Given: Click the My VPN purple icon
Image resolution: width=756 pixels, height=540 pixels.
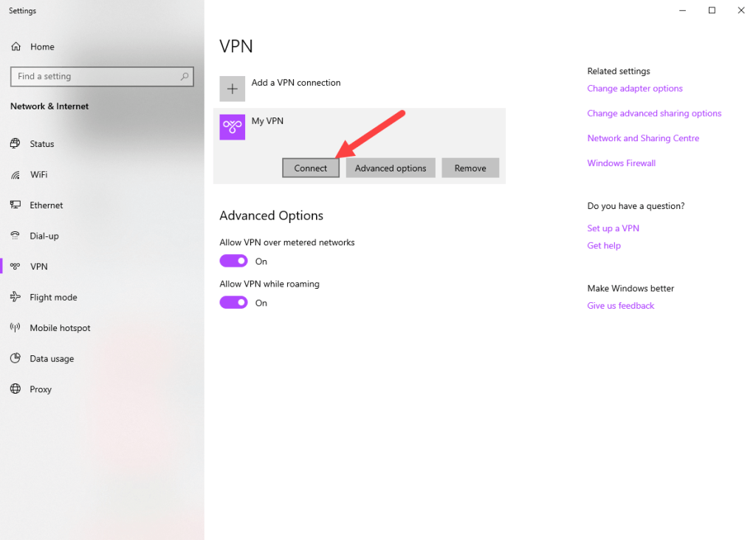Looking at the screenshot, I should coord(233,127).
